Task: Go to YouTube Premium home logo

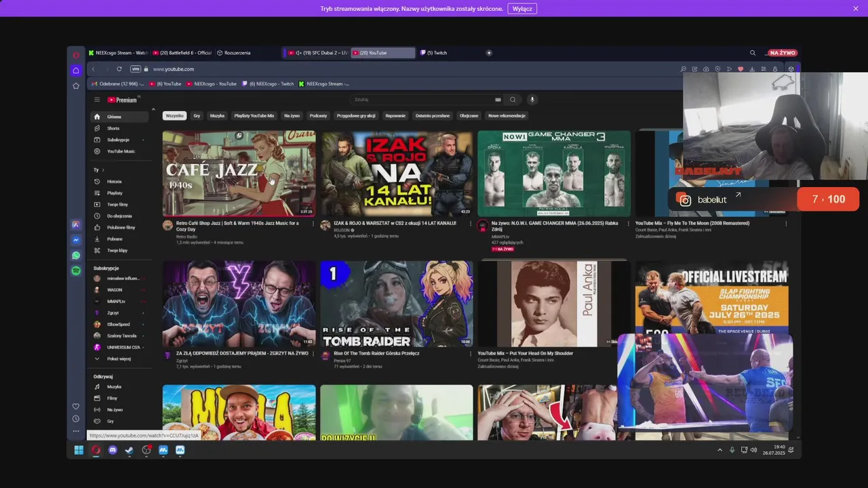Action: [x=122, y=100]
